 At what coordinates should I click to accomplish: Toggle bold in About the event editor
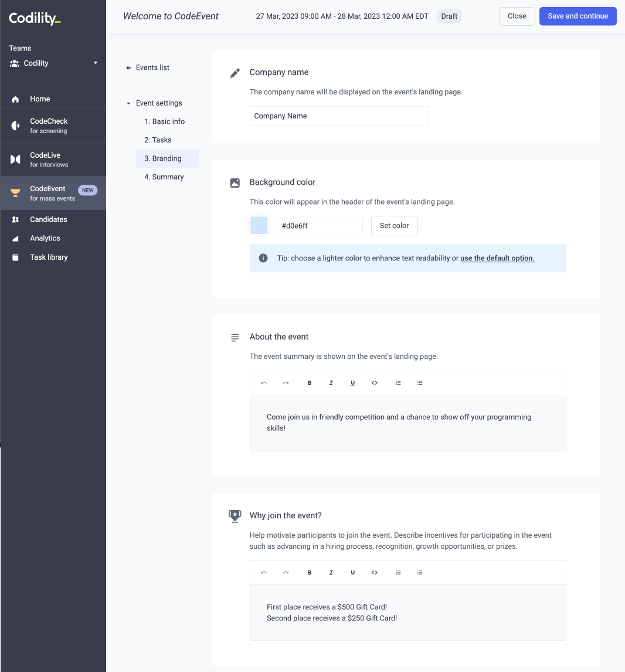pos(310,383)
